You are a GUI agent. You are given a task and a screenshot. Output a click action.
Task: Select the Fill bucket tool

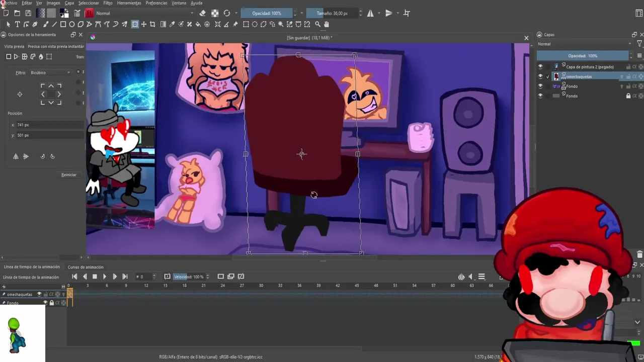click(198, 24)
